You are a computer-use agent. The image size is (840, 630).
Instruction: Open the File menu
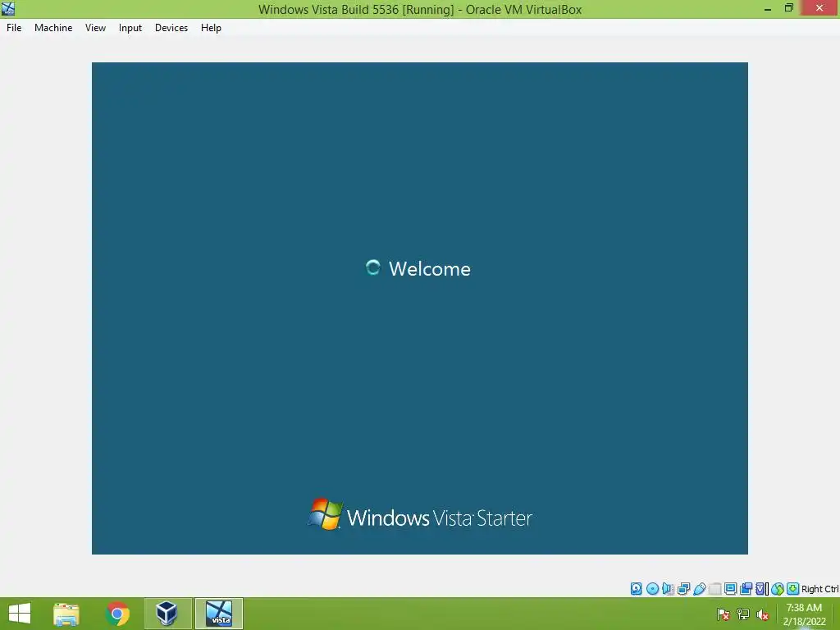[x=14, y=28]
